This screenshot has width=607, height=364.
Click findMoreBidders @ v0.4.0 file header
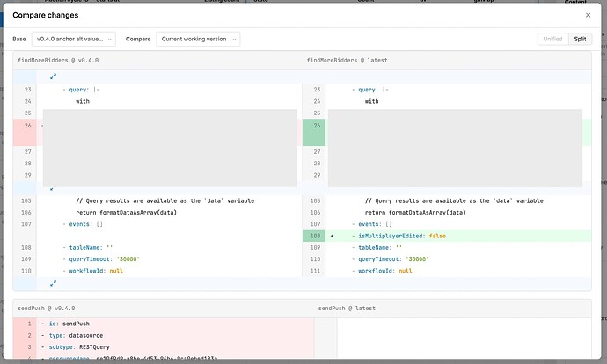click(59, 61)
